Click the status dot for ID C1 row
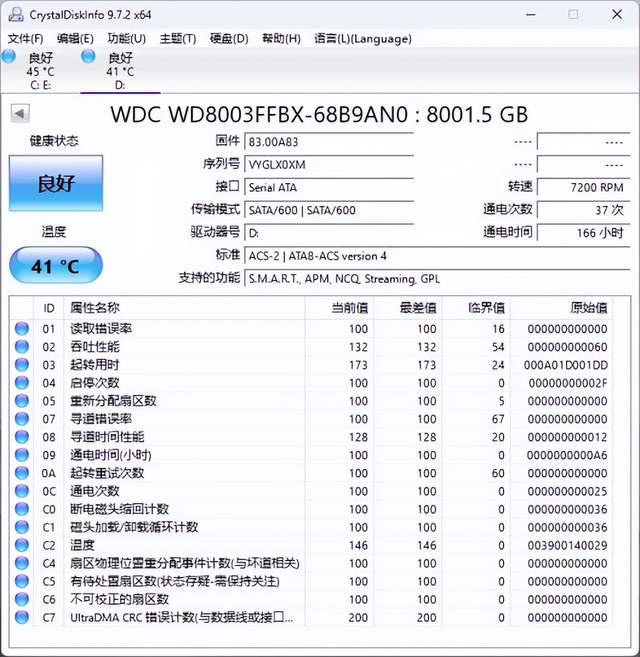This screenshot has height=657, width=640. coord(22,527)
